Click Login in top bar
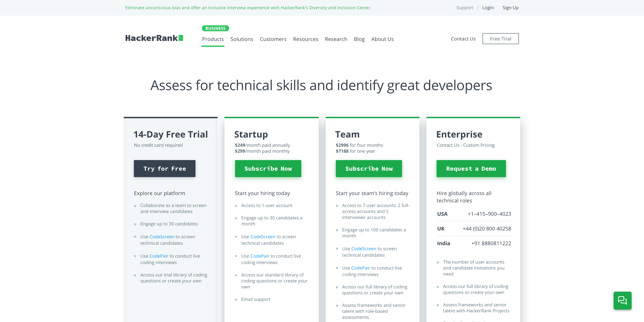This screenshot has width=644, height=322. [x=488, y=8]
